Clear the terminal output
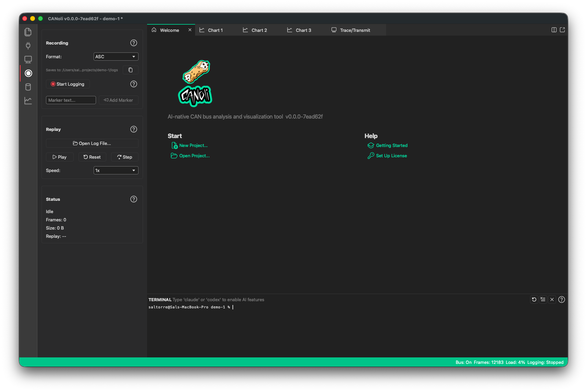587x392 pixels. pyautogui.click(x=543, y=299)
